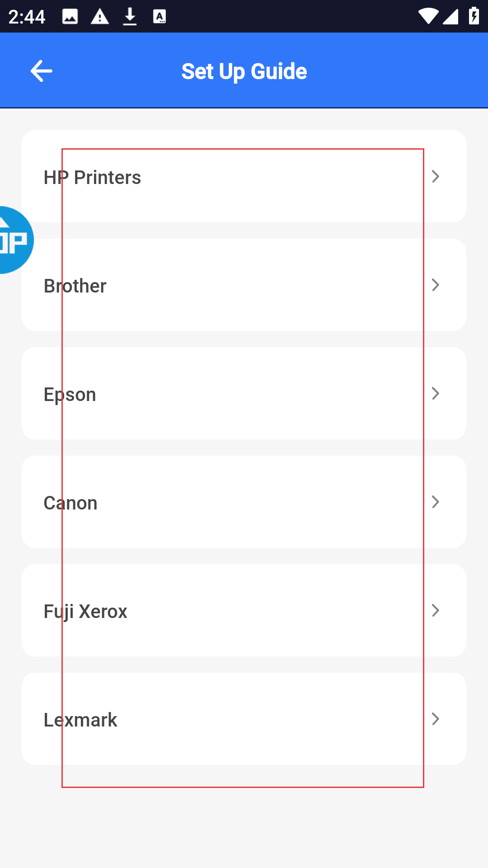The image size is (488, 868).
Task: Open Brother setup guide
Action: click(244, 285)
